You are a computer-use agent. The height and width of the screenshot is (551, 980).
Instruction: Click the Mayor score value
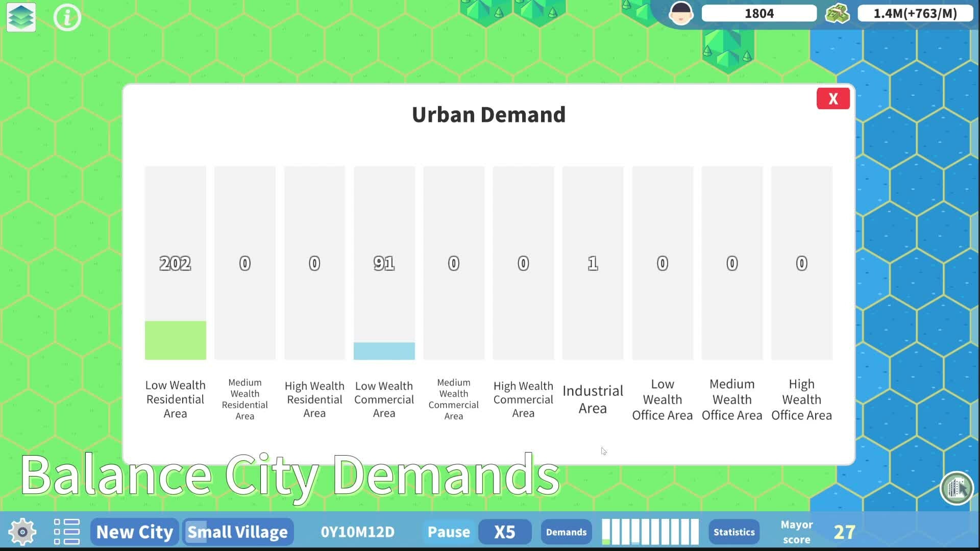click(844, 532)
